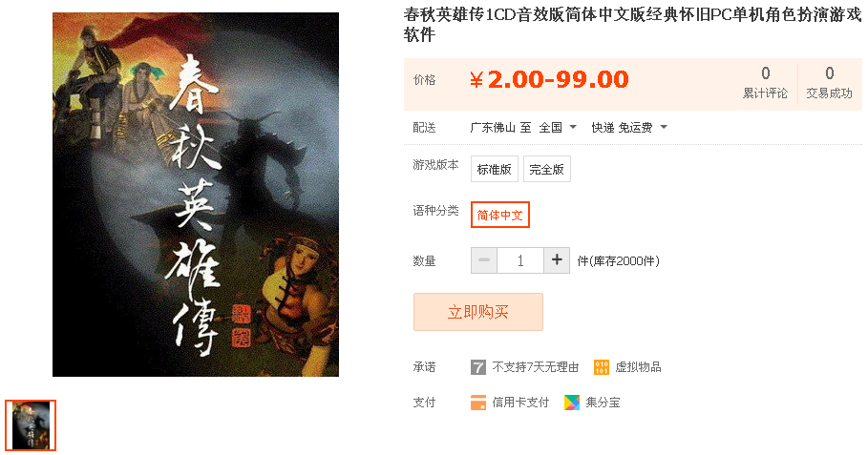The height and width of the screenshot is (455, 868).
Task: Click the 立即购买 buy now button
Action: tap(478, 312)
